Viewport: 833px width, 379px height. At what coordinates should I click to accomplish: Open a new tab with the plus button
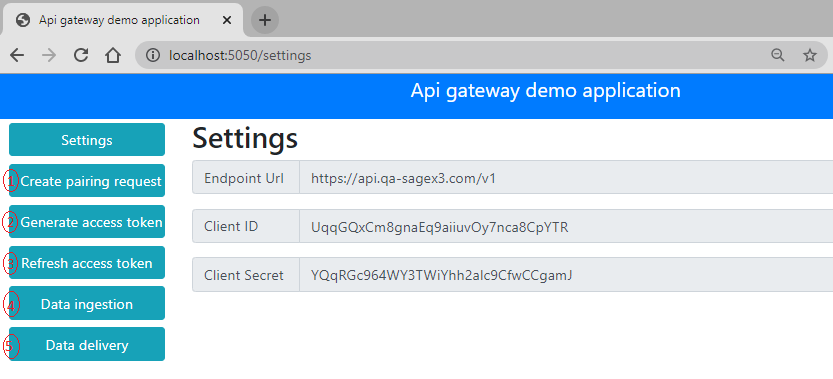[265, 20]
